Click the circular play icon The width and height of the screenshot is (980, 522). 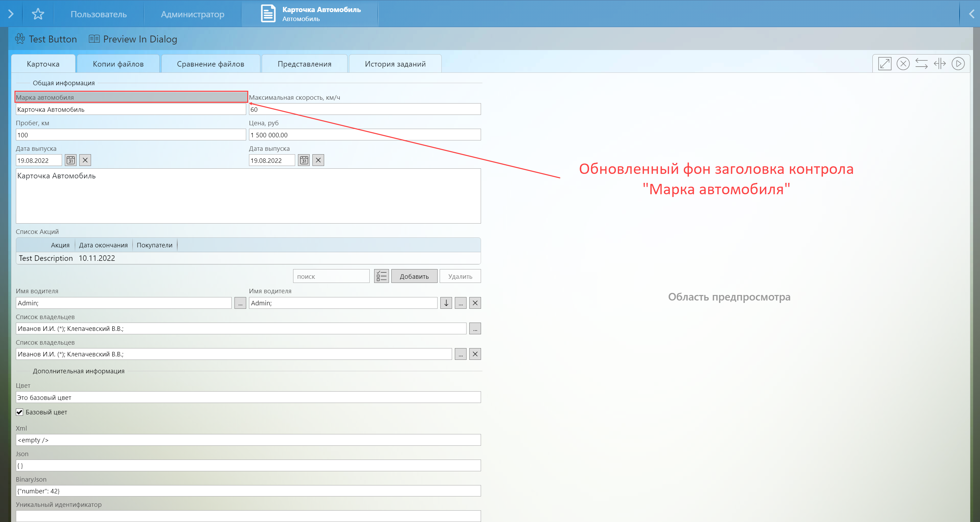tap(958, 63)
